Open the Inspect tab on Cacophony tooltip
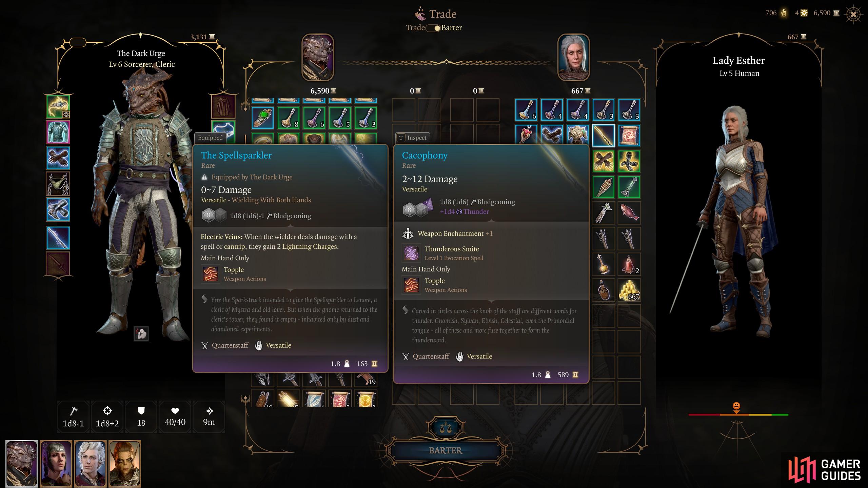 point(413,138)
